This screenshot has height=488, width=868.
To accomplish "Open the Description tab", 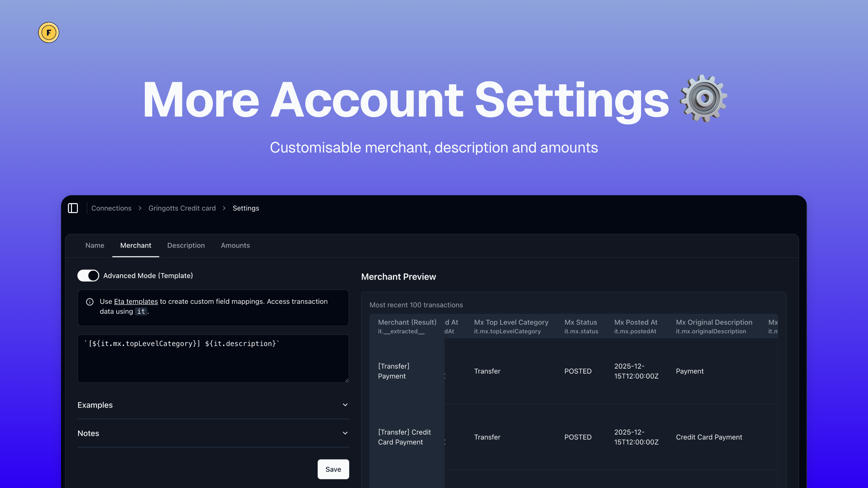I will point(186,245).
